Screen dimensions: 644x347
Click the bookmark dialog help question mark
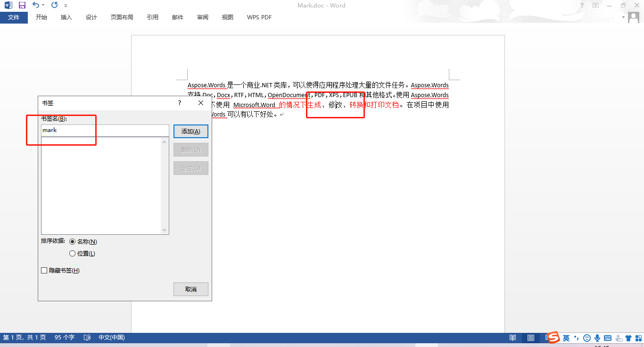180,103
